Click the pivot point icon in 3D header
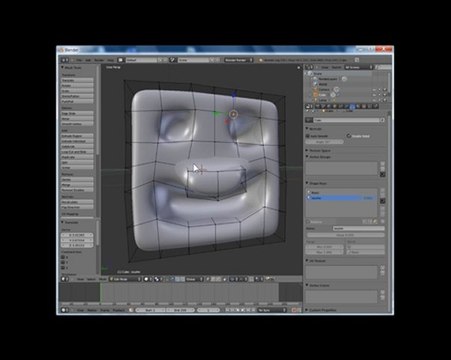The image size is (451, 360). (156, 279)
